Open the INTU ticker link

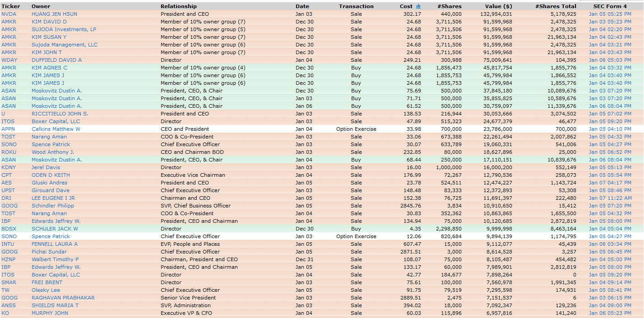coord(8,244)
